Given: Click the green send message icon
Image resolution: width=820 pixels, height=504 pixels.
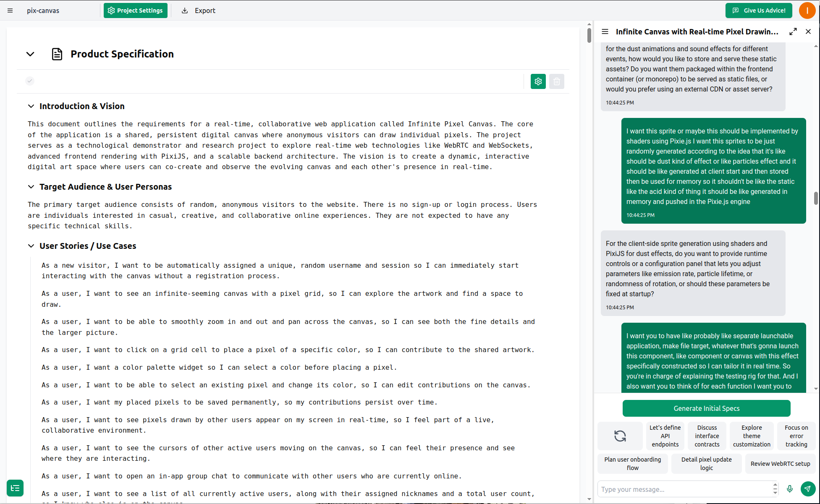Looking at the screenshot, I should [x=807, y=489].
